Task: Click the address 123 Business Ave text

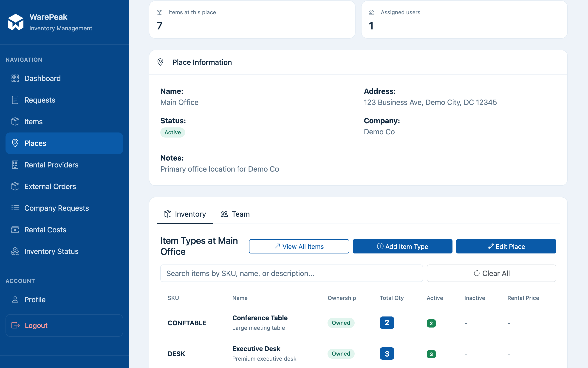Action: pyautogui.click(x=430, y=102)
